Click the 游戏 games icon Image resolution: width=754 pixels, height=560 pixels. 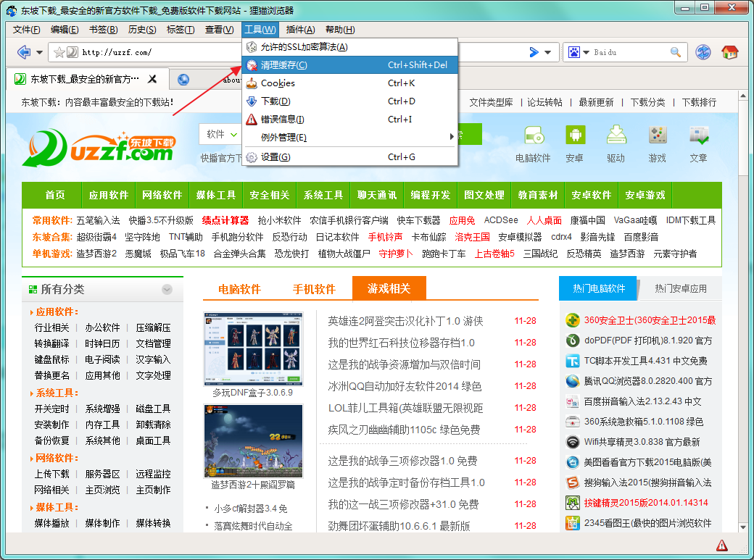tap(658, 135)
